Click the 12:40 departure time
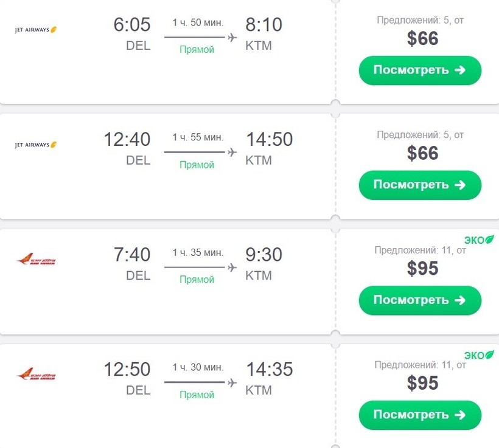This screenshot has height=448, width=499. click(x=127, y=140)
